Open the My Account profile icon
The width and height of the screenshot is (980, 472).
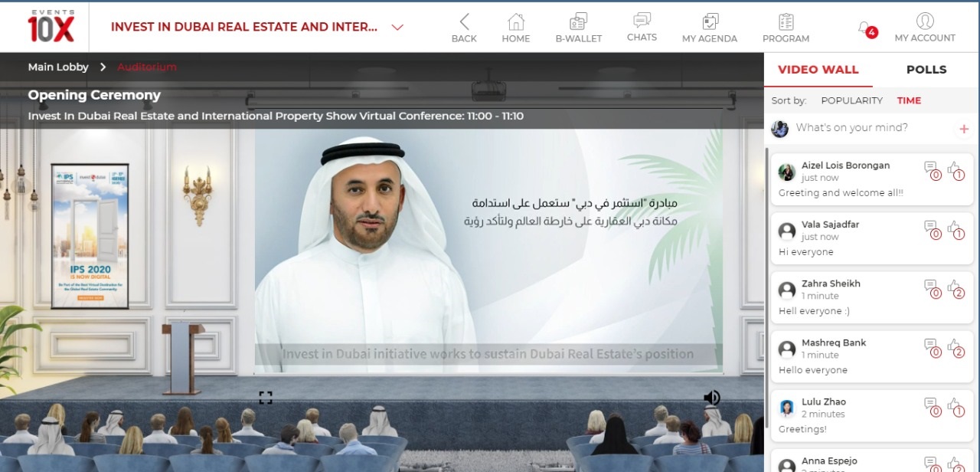(925, 21)
